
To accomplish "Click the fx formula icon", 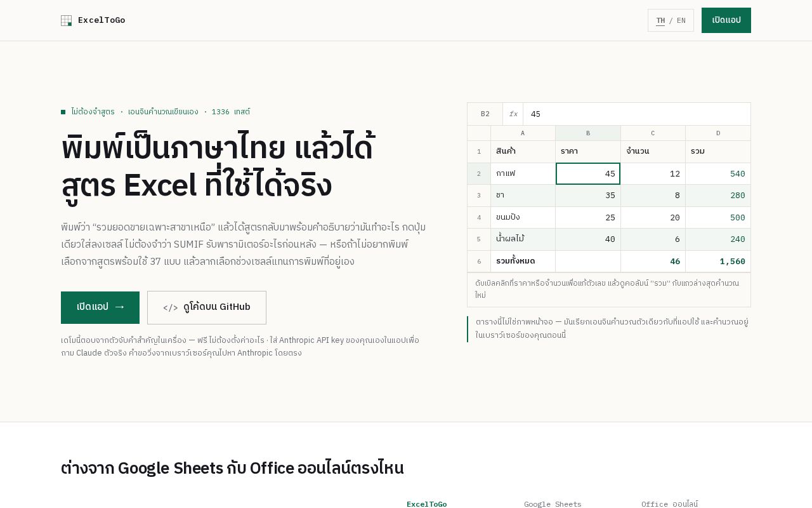I will tap(513, 114).
